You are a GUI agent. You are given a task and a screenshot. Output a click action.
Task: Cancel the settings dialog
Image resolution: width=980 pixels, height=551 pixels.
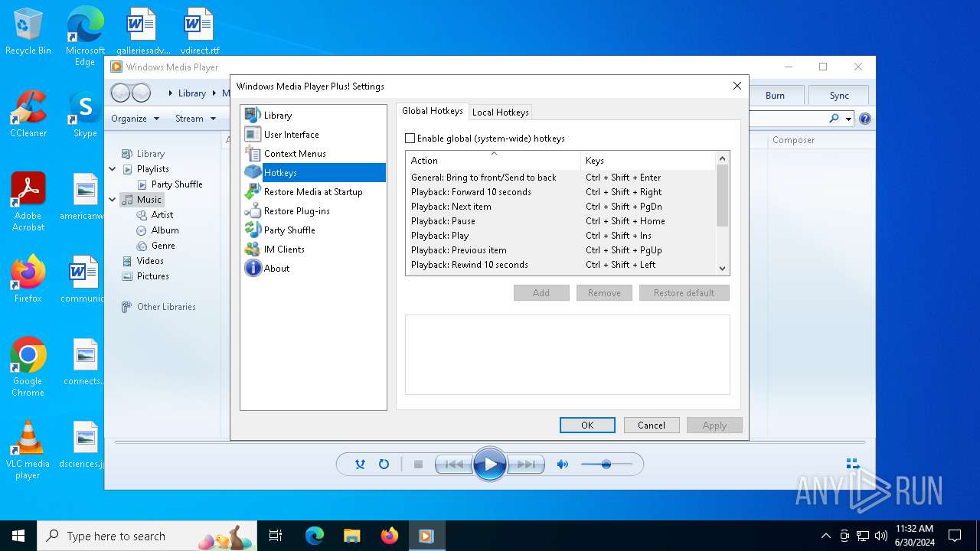pos(652,425)
